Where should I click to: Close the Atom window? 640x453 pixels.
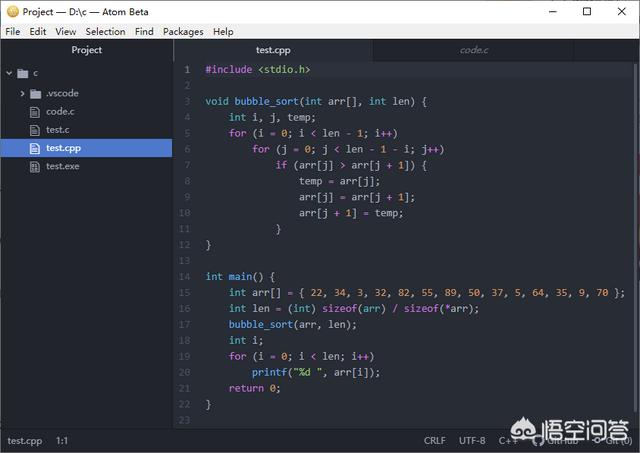click(x=622, y=11)
